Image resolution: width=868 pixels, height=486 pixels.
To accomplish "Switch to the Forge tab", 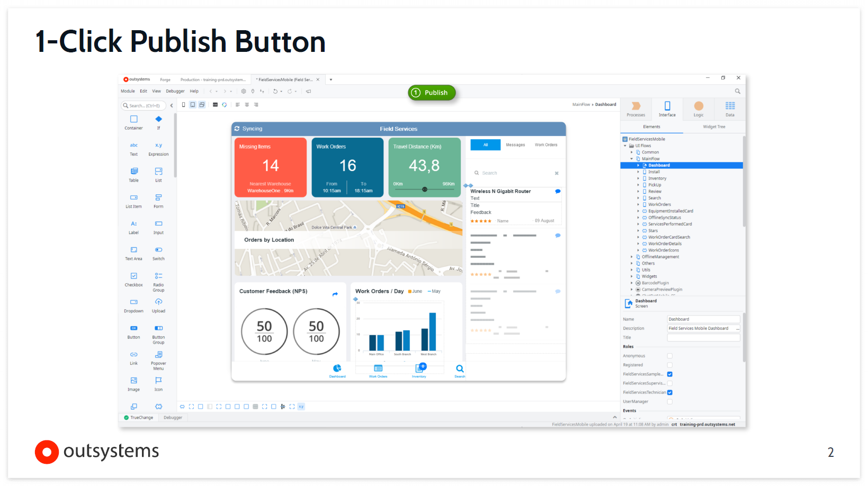I will 165,80.
